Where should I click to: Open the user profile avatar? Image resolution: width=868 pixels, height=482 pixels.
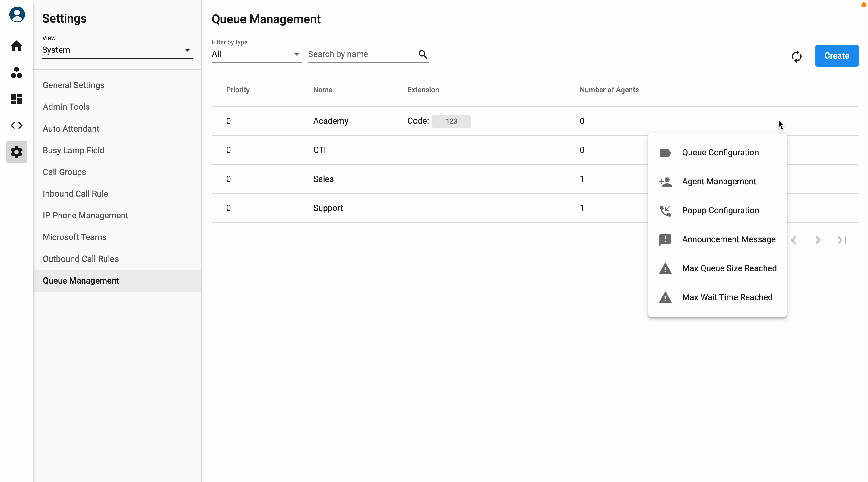click(17, 14)
